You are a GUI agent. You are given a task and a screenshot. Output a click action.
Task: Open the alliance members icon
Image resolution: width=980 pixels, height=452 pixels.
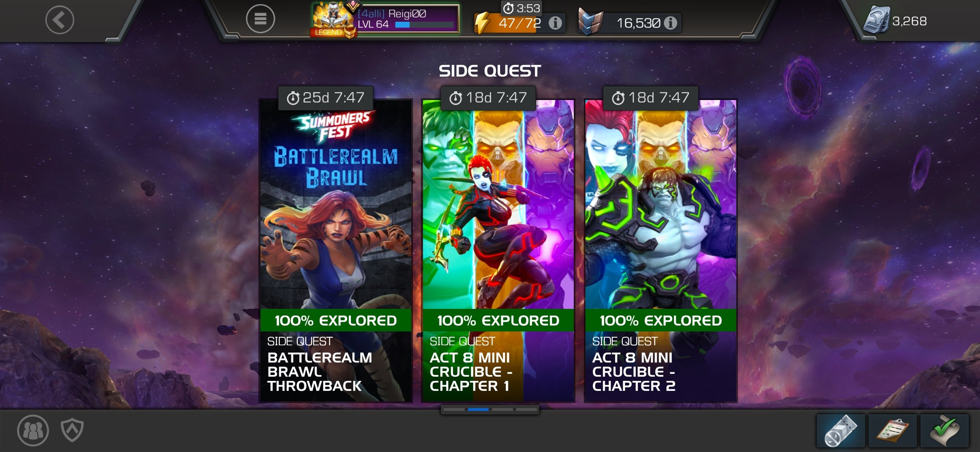(33, 430)
